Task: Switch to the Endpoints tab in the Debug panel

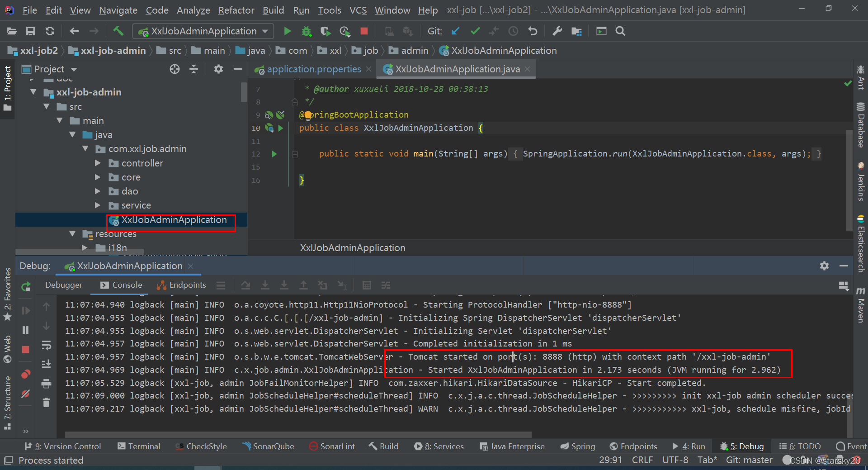Action: 181,285
